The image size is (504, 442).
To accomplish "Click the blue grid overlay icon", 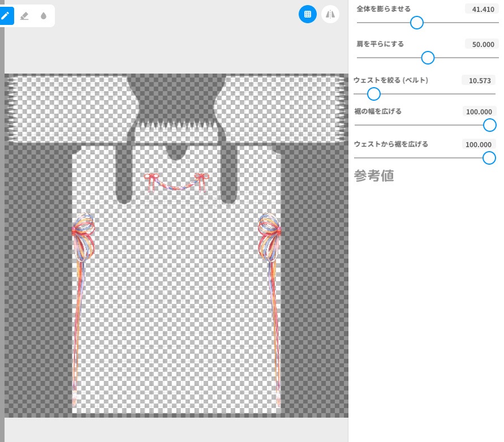I will [308, 14].
